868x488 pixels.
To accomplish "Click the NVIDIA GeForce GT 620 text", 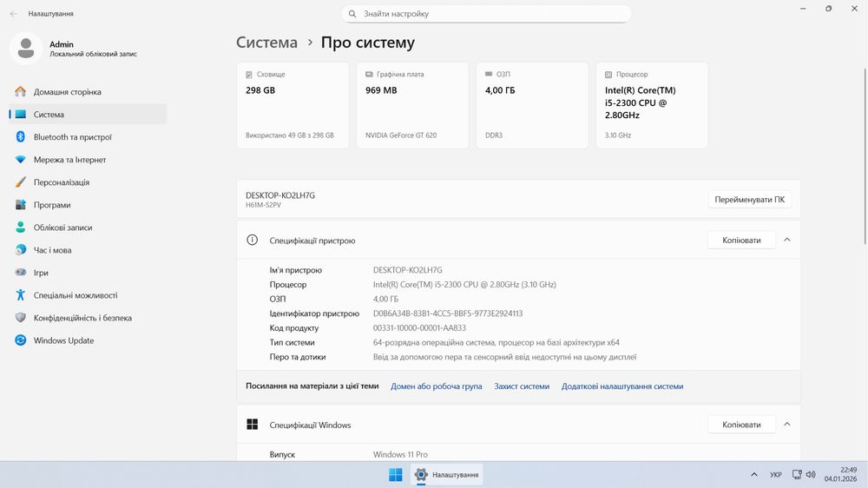I will coord(401,135).
